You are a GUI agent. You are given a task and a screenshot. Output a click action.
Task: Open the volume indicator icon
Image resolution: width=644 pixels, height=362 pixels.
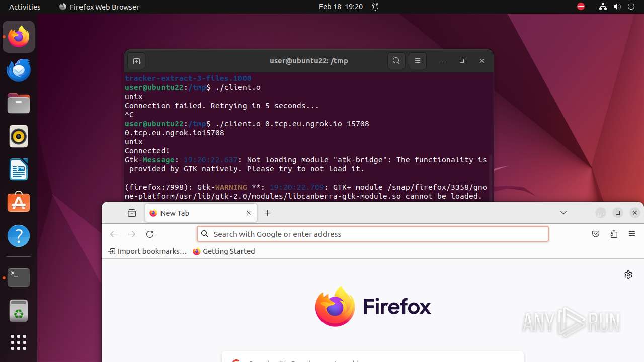point(617,7)
